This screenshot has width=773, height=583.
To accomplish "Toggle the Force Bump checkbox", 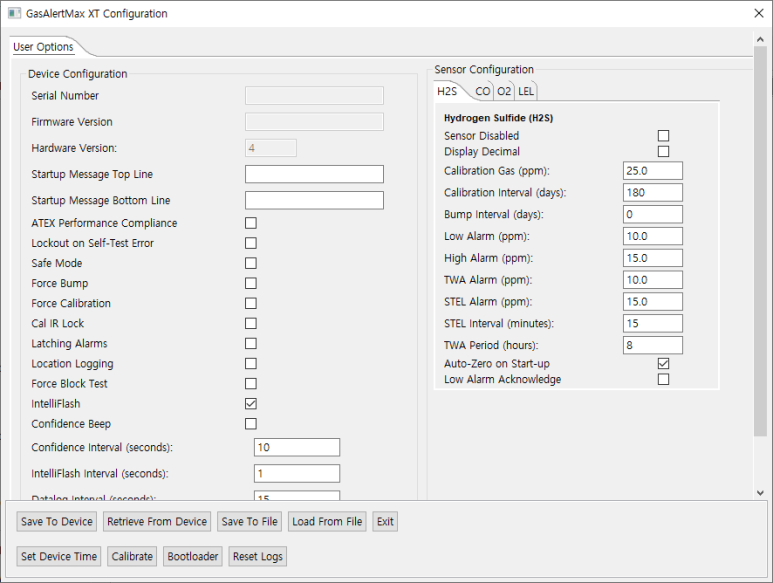I will [x=251, y=283].
